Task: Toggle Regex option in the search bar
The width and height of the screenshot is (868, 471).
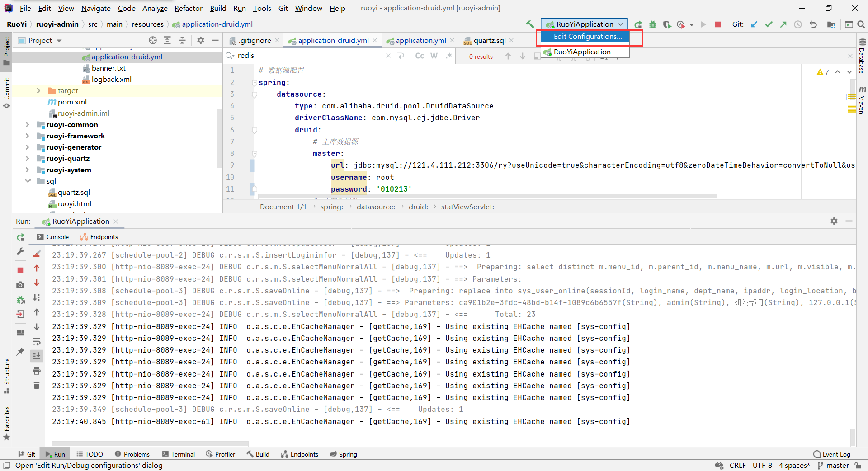Action: (448, 56)
